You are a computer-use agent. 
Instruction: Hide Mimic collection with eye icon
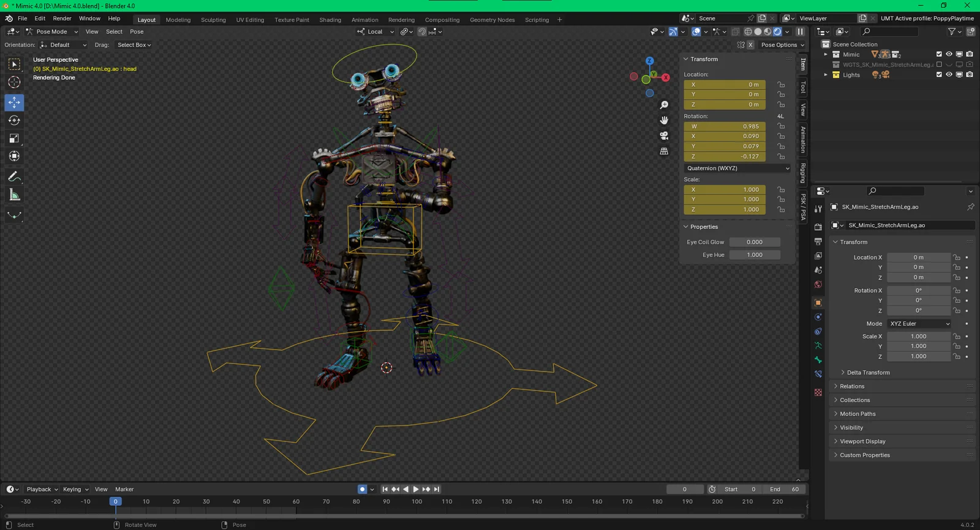coord(949,54)
